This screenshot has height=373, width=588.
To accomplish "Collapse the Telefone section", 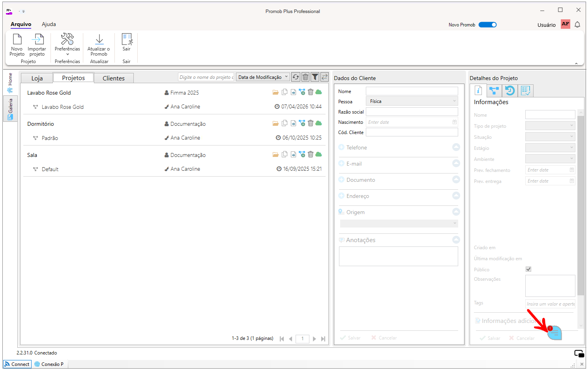I will 456,147.
